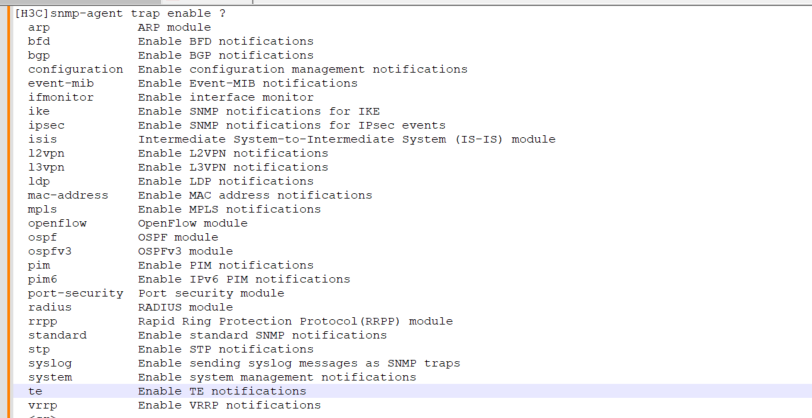Screen dimensions: 812x418
Task: Click 'Rapid Ring Protection Protocol(RRPP) module' text
Action: [295, 321]
